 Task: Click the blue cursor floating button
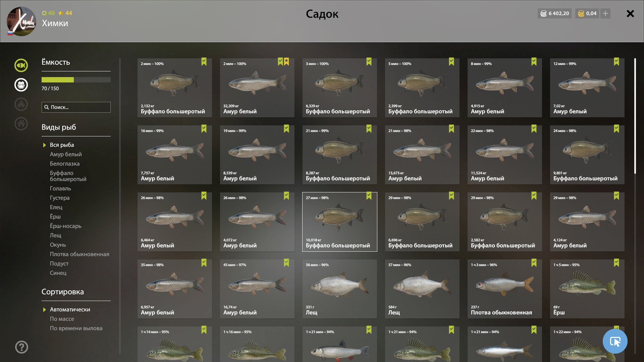click(x=615, y=341)
